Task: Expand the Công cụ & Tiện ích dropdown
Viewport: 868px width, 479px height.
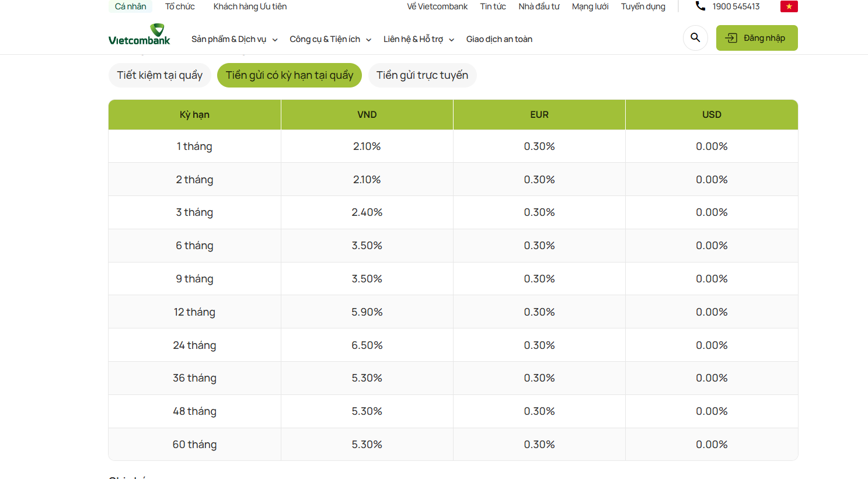Action: pos(330,39)
